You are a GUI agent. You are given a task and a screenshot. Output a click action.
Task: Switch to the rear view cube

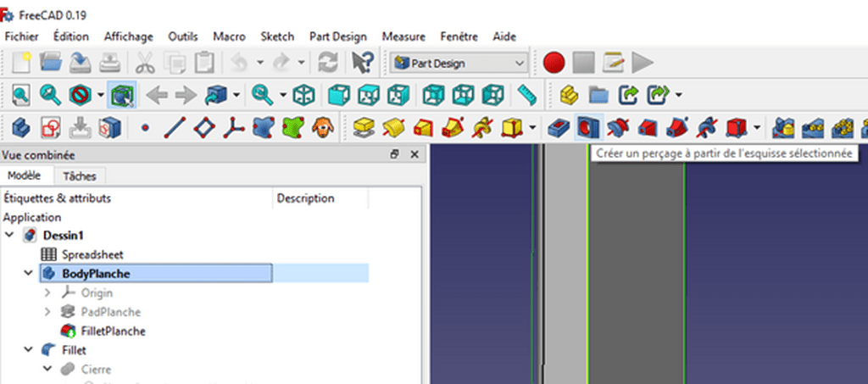[x=433, y=96]
